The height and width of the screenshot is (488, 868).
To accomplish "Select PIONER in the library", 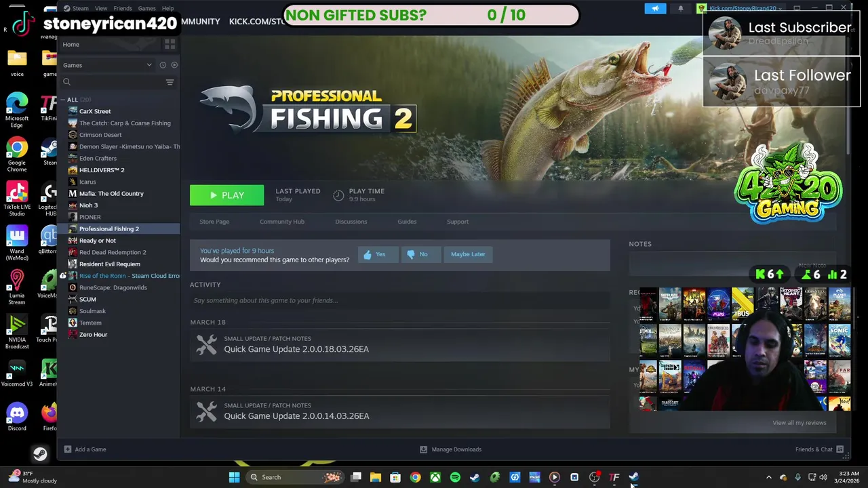I will click(90, 217).
